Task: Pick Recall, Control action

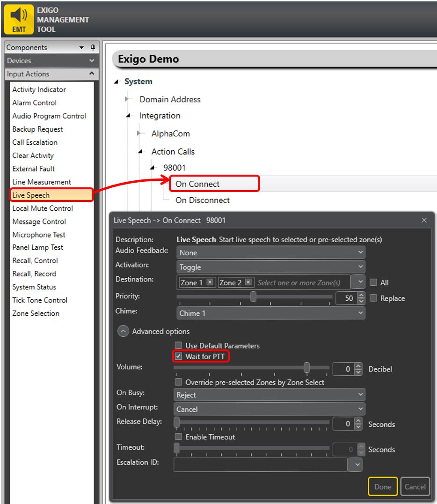Action: point(35,261)
